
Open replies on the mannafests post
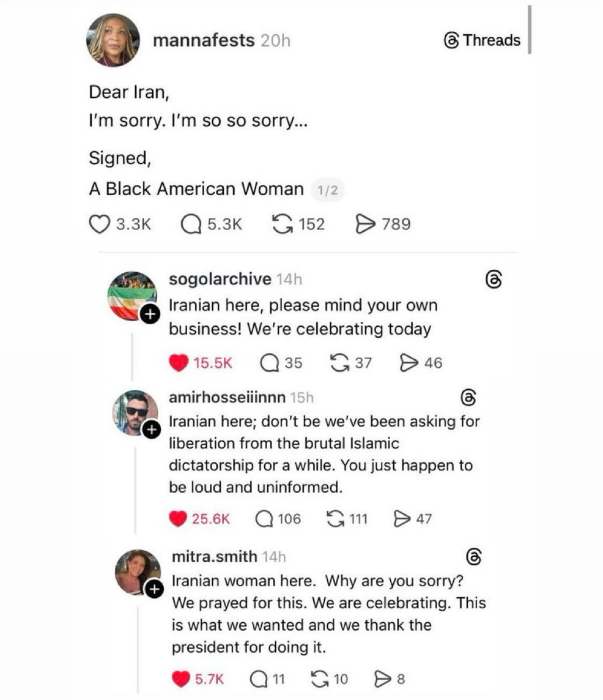[191, 224]
